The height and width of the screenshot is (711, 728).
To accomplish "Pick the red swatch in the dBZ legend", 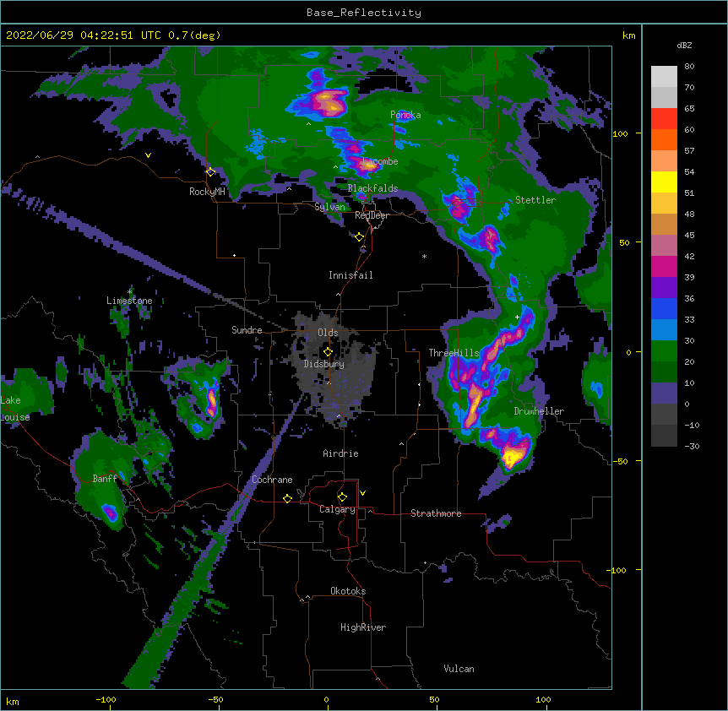I will 664,118.
